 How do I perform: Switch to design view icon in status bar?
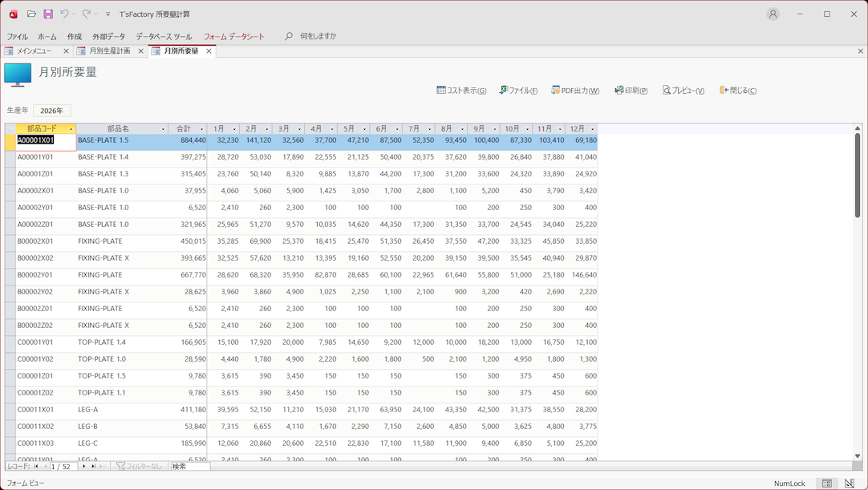849,484
